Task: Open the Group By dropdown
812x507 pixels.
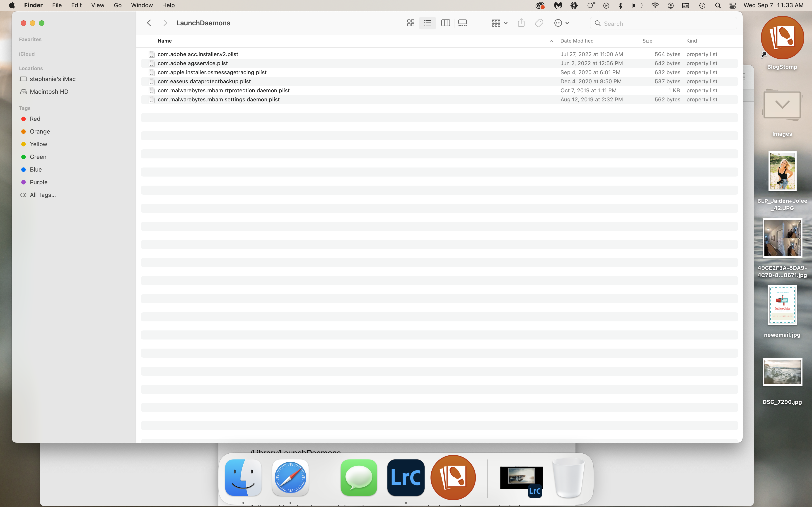Action: click(x=499, y=23)
